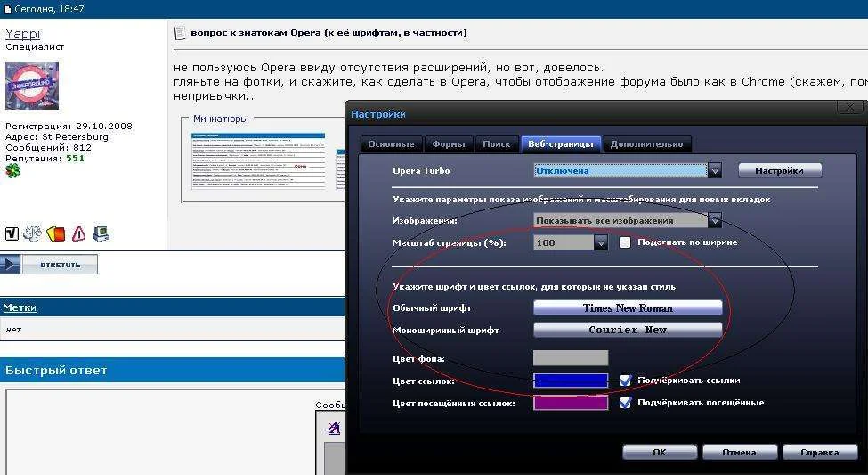The width and height of the screenshot is (868, 475).
Task: Click the green ICQ flower icon
Action: point(12,171)
